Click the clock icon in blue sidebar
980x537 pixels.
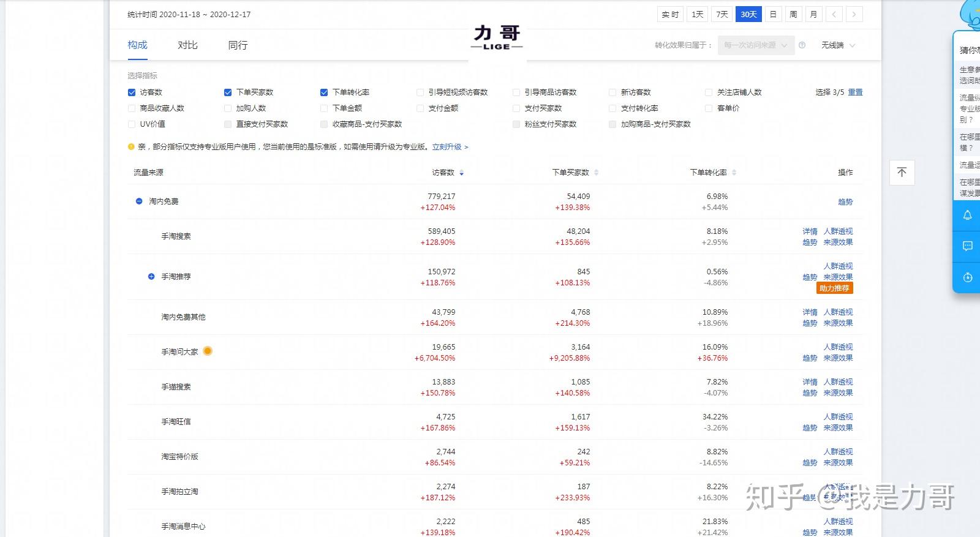click(x=967, y=277)
